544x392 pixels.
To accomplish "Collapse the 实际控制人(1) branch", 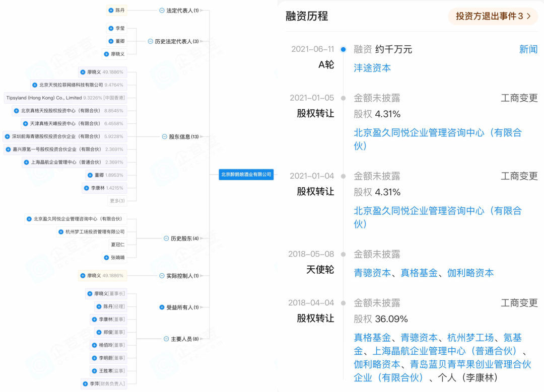I will point(162,276).
